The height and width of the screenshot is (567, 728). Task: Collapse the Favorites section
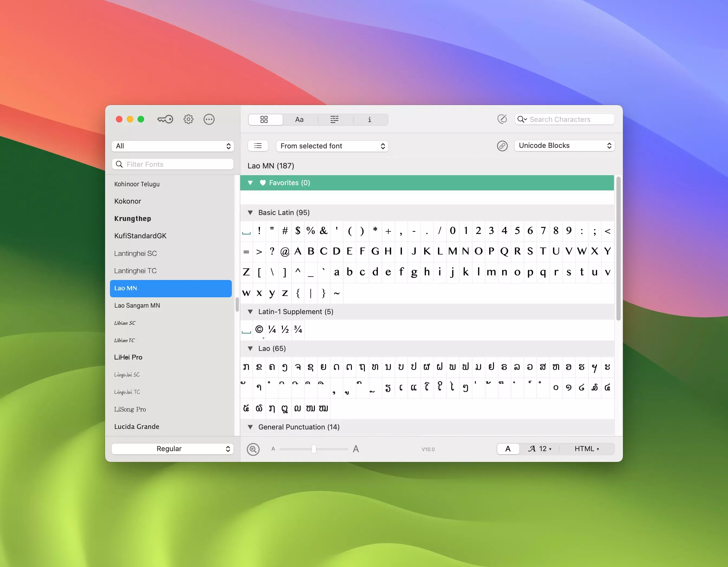[x=250, y=183]
